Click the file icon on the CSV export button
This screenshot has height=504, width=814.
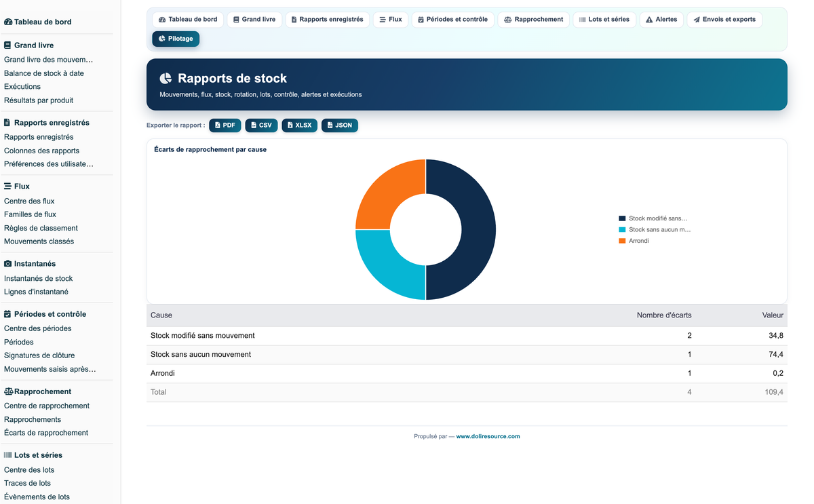coord(254,125)
